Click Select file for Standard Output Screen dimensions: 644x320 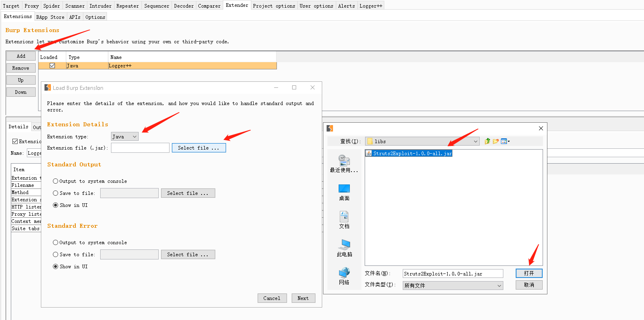(188, 193)
